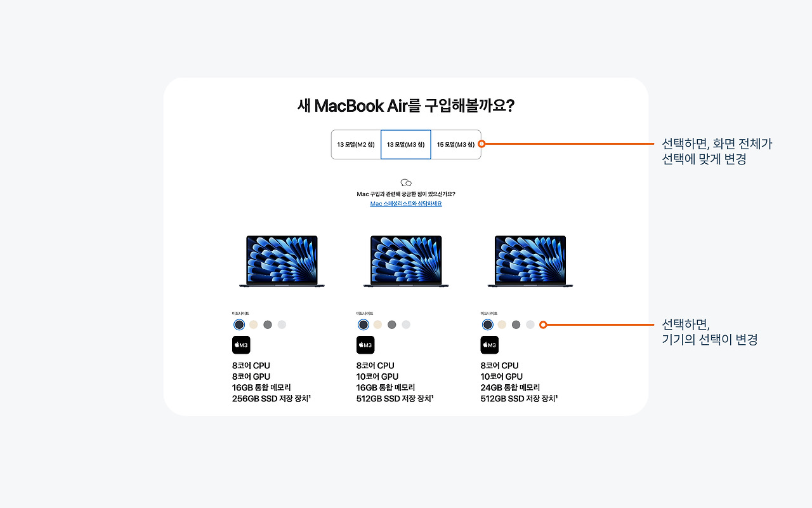
Task: Select the 13 모델(M2 칩) tab
Action: [x=356, y=145]
